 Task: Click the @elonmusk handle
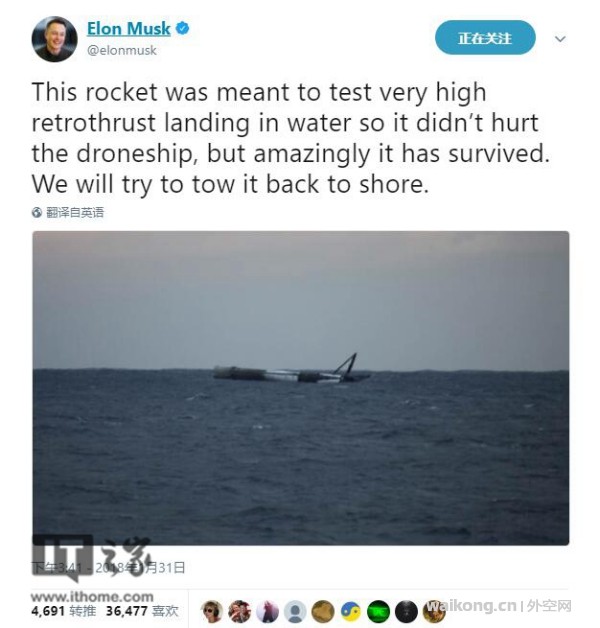pyautogui.click(x=122, y=50)
